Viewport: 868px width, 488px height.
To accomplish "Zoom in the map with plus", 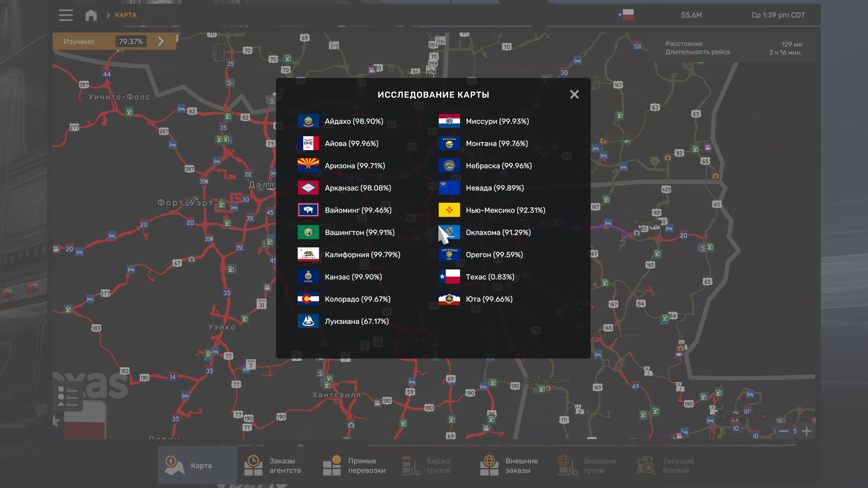I will 807,431.
